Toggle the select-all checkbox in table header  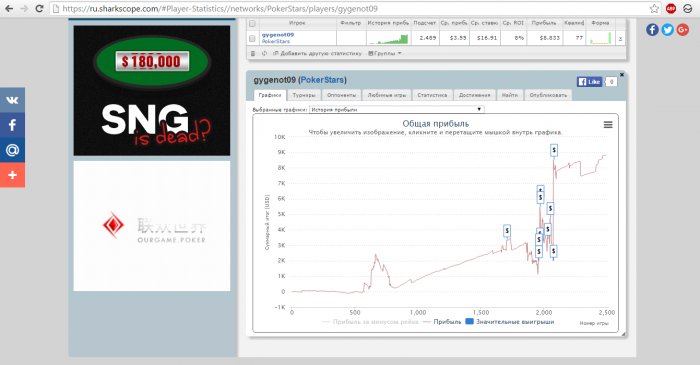(x=252, y=23)
